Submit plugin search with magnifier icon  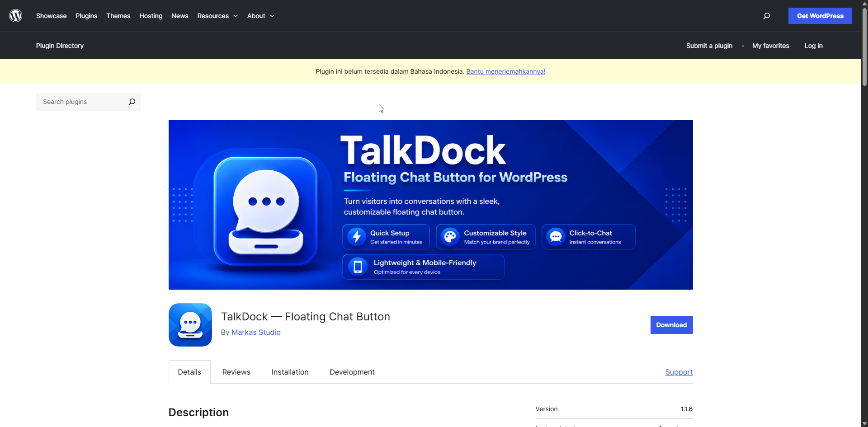(132, 102)
